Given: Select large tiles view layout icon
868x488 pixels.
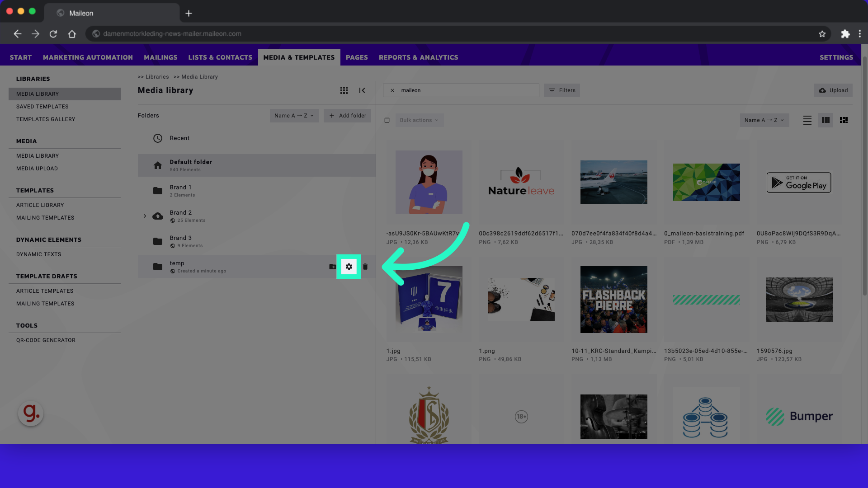Looking at the screenshot, I should coord(844,120).
